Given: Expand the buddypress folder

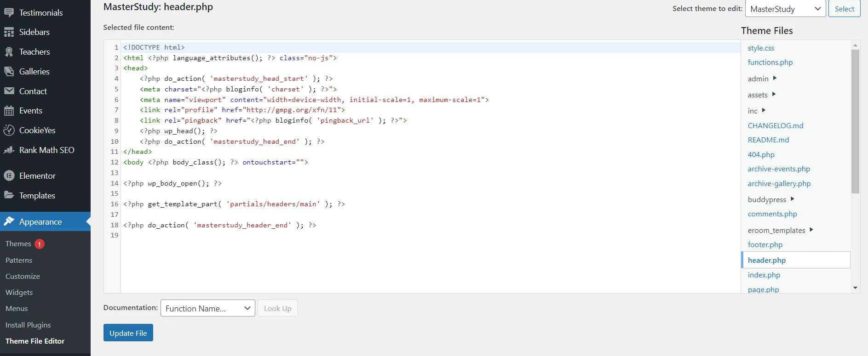Looking at the screenshot, I should (792, 199).
